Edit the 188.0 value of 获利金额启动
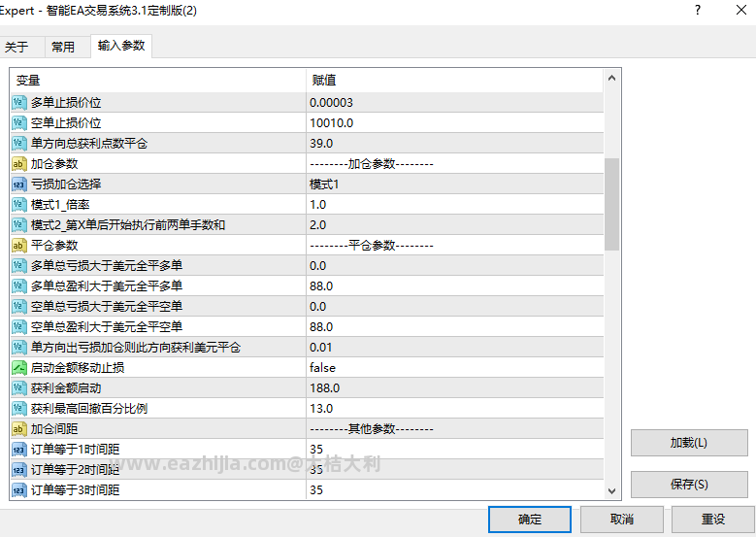This screenshot has height=537, width=756. click(x=454, y=387)
